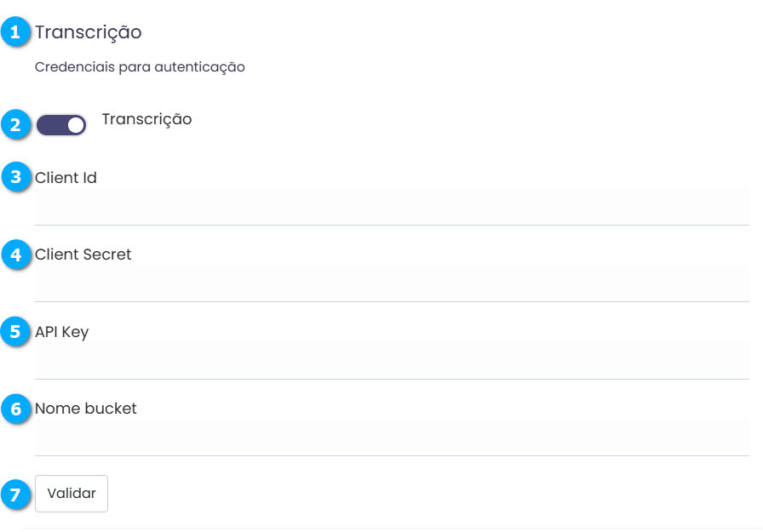Disable the Transcrição toggle switch

click(x=61, y=126)
